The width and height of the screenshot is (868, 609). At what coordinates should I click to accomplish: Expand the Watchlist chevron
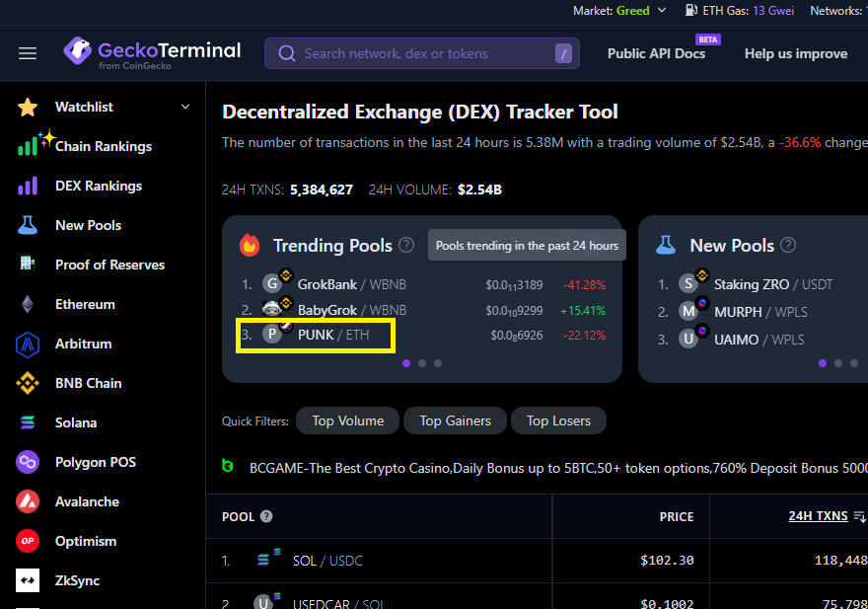point(185,107)
